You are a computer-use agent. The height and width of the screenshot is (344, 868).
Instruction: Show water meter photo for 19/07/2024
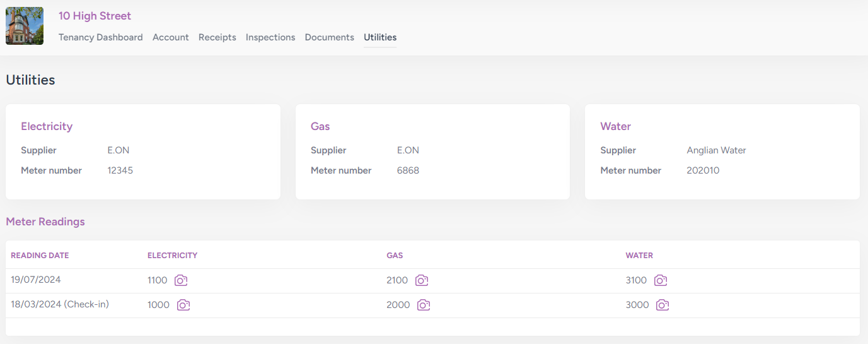tap(660, 280)
